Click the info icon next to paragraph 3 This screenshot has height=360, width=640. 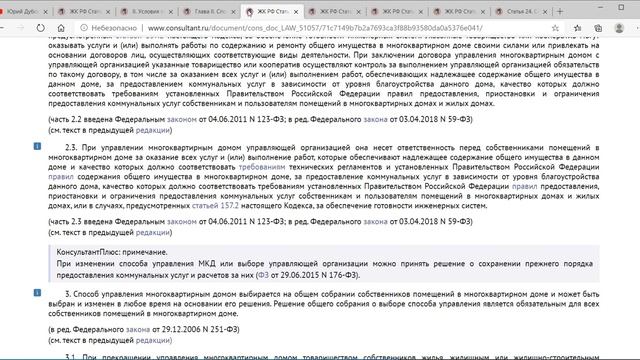click(x=37, y=293)
